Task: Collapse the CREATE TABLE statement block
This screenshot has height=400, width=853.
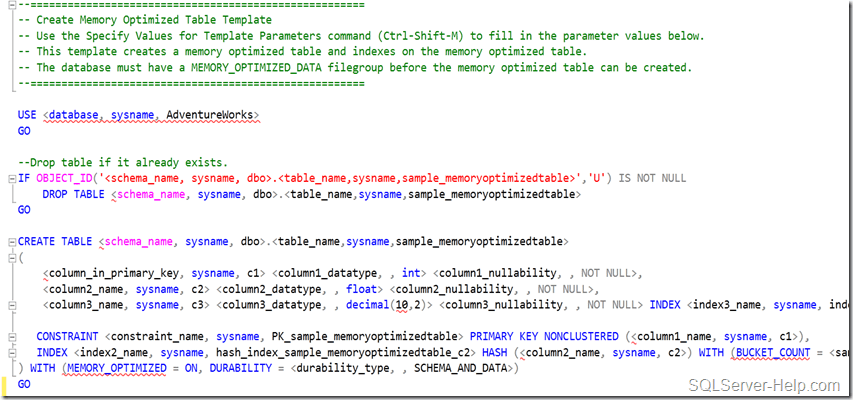Action: coord(9,242)
